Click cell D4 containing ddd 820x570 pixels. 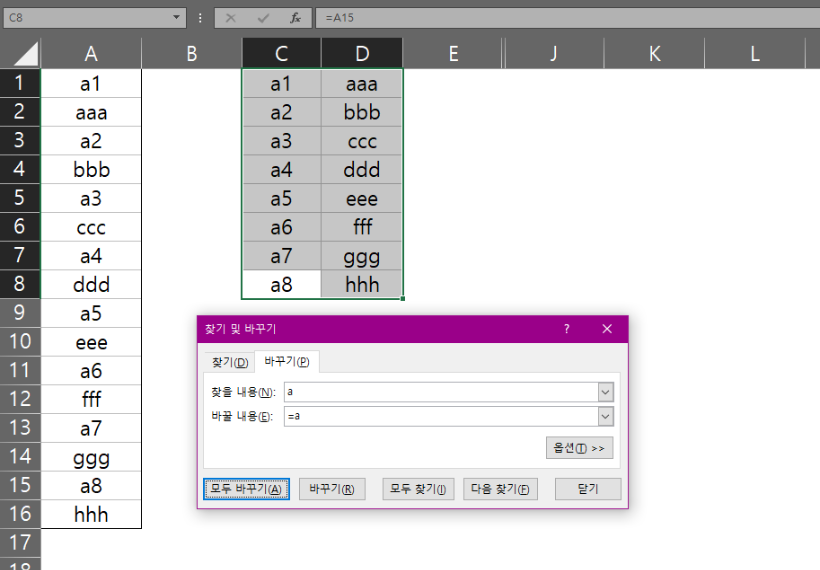tap(362, 169)
